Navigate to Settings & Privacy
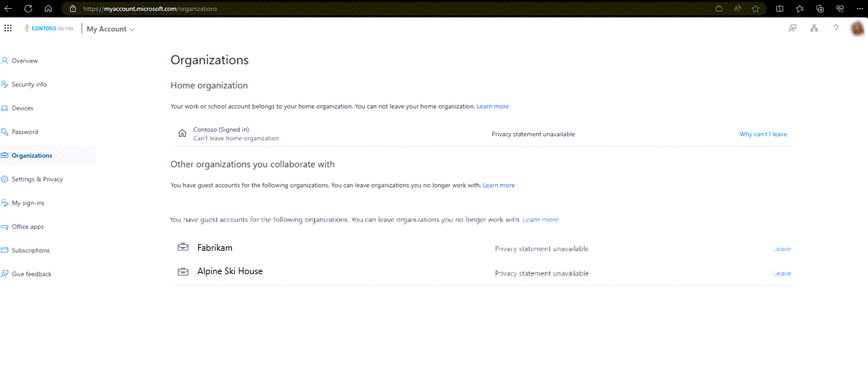The image size is (868, 386). pyautogui.click(x=37, y=179)
